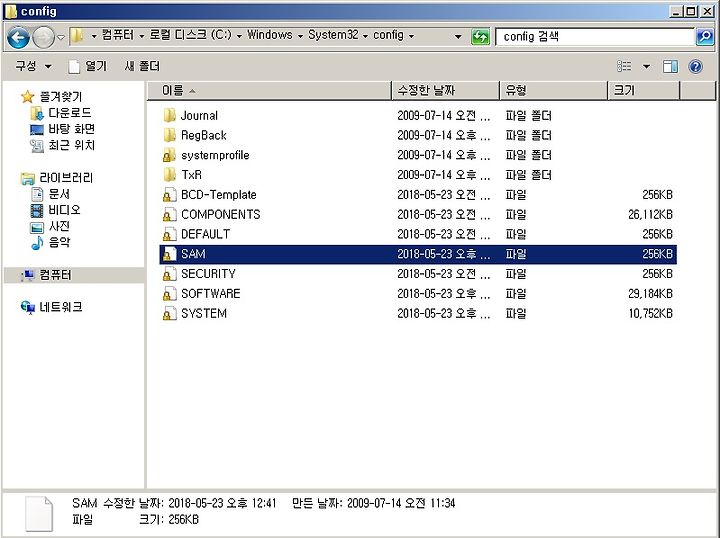Select Windows in the address breadcrumb

point(270,35)
